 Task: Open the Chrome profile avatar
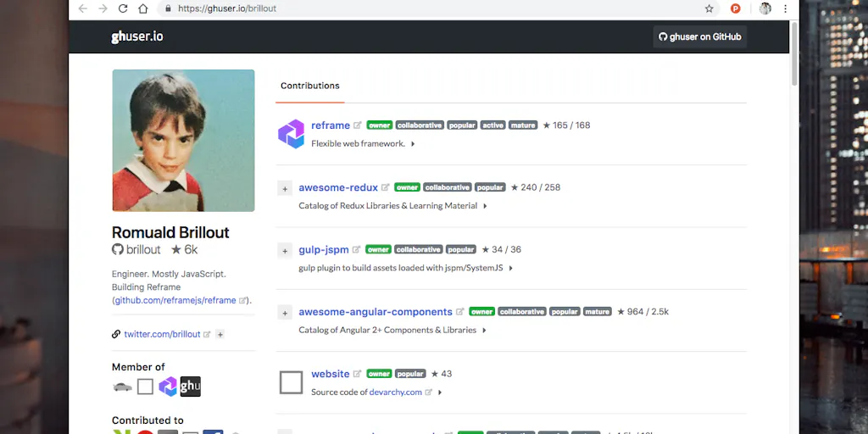coord(765,8)
